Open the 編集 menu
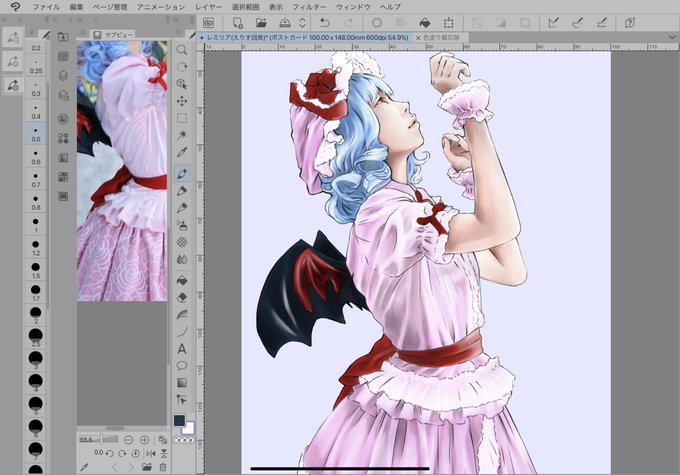680x475 pixels. [76, 7]
